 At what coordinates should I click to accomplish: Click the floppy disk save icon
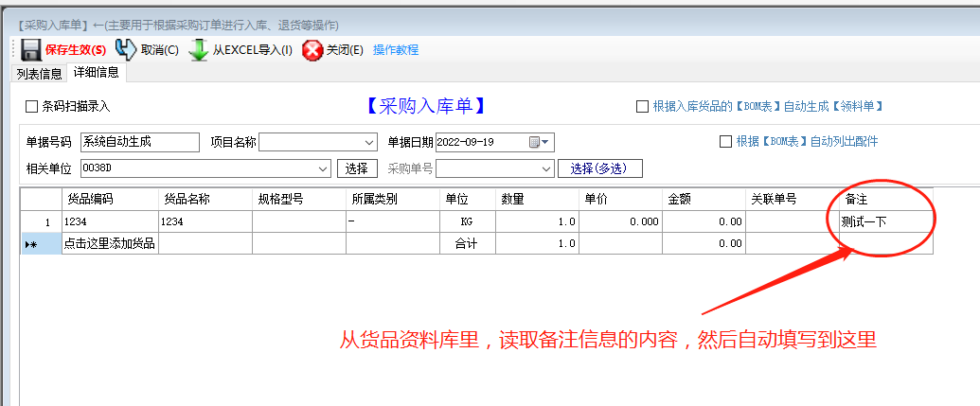(x=30, y=50)
